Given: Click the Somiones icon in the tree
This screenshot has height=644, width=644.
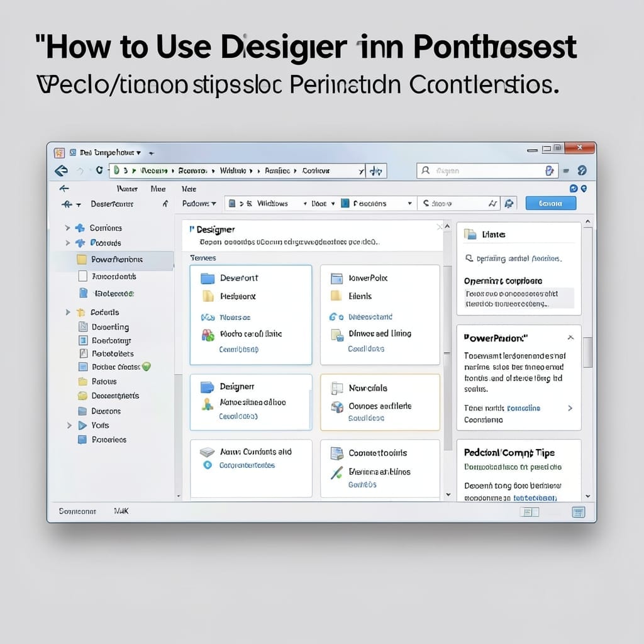Looking at the screenshot, I should (80, 228).
